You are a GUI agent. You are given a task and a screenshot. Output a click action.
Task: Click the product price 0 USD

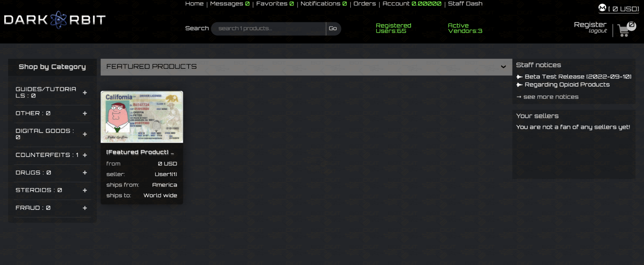pos(168,164)
